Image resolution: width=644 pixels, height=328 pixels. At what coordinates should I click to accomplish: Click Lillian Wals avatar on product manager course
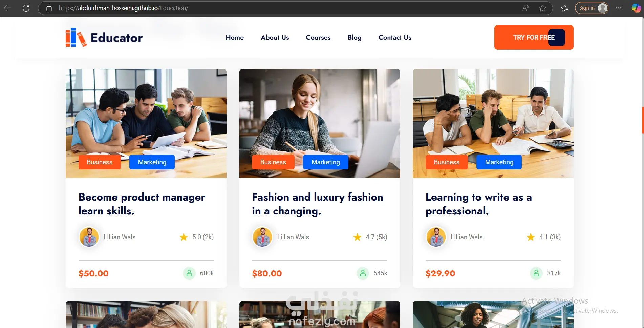(89, 237)
